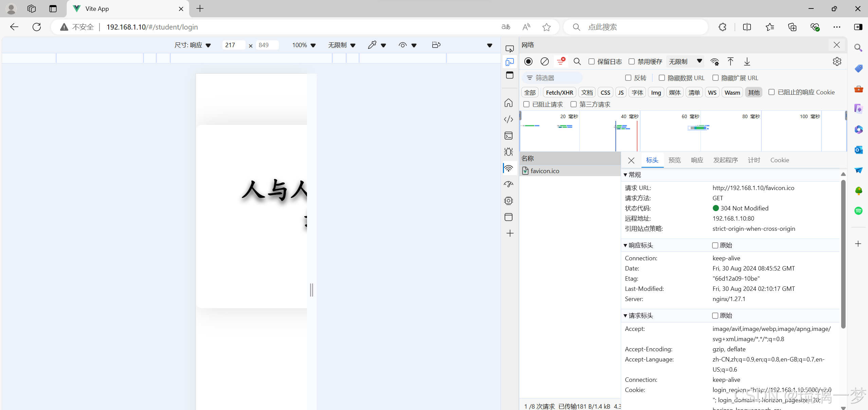This screenshot has height=410, width=868.
Task: Check 原始 box beside 响应标头
Action: point(715,245)
